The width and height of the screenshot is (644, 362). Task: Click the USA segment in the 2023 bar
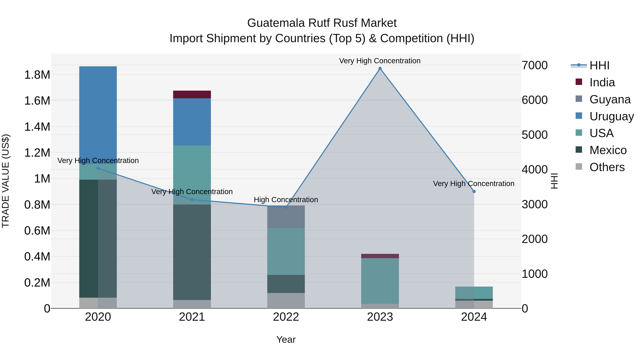pos(380,281)
